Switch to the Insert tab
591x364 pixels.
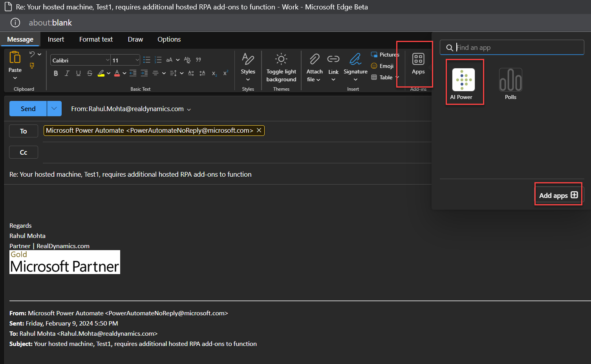(56, 39)
